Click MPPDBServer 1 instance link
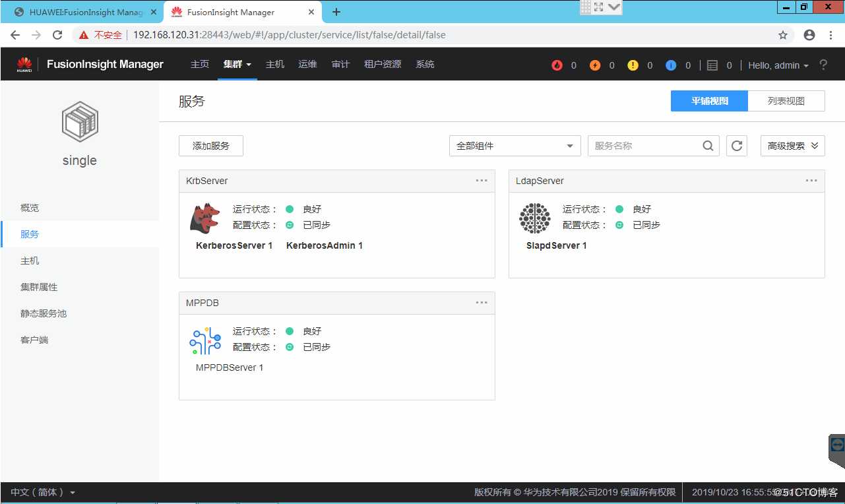The image size is (845, 504). point(230,367)
